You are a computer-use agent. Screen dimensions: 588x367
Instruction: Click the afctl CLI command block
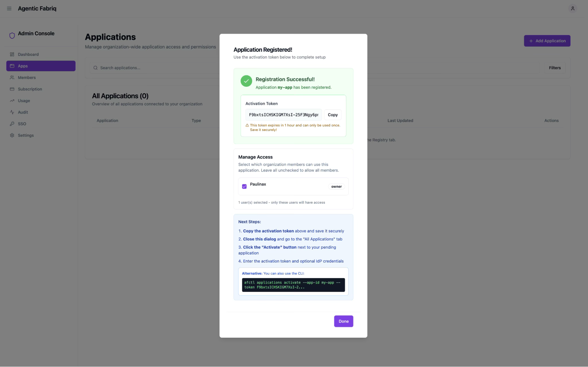(x=293, y=285)
